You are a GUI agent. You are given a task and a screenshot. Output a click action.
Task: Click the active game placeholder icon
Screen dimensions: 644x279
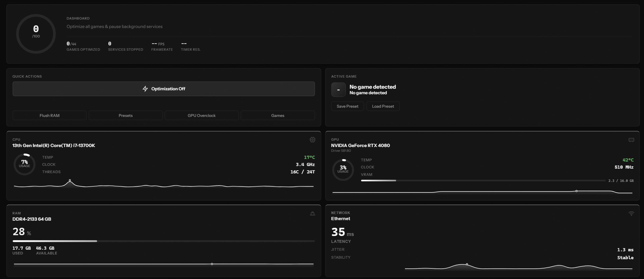tap(339, 89)
